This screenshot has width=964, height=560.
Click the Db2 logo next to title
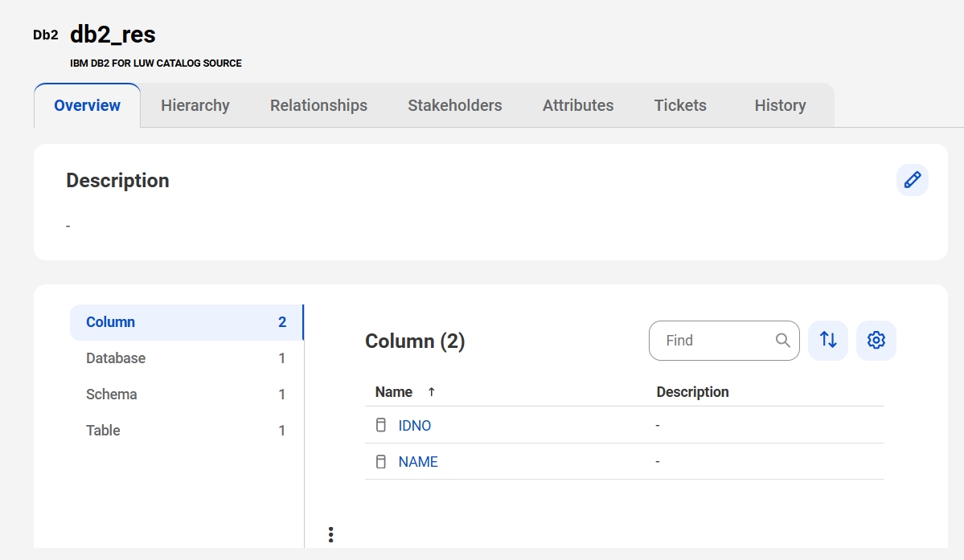(46, 35)
